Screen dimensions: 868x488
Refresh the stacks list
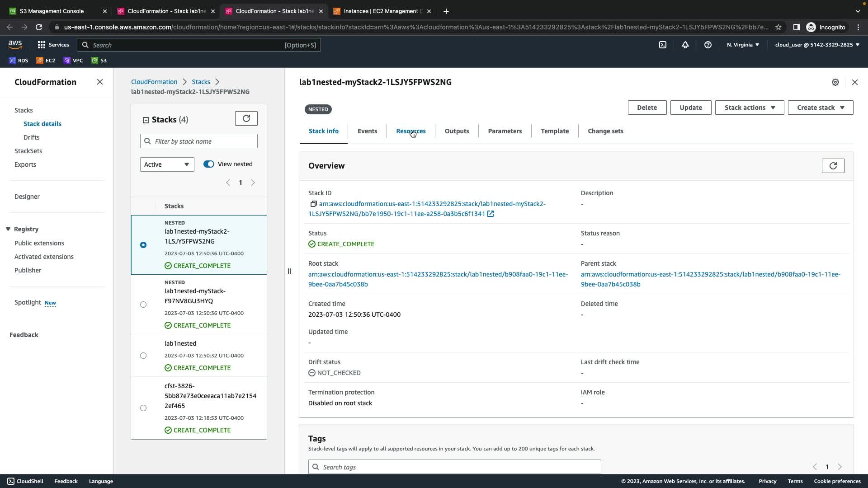tap(246, 118)
